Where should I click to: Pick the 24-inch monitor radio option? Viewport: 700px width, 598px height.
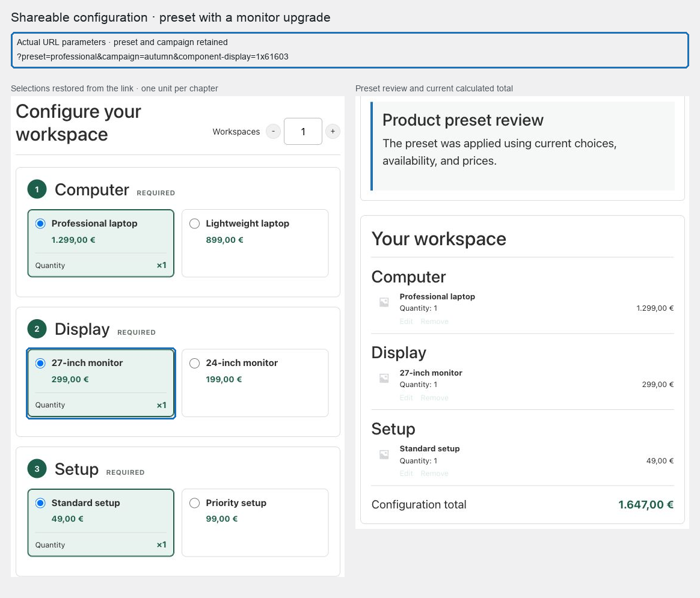195,363
